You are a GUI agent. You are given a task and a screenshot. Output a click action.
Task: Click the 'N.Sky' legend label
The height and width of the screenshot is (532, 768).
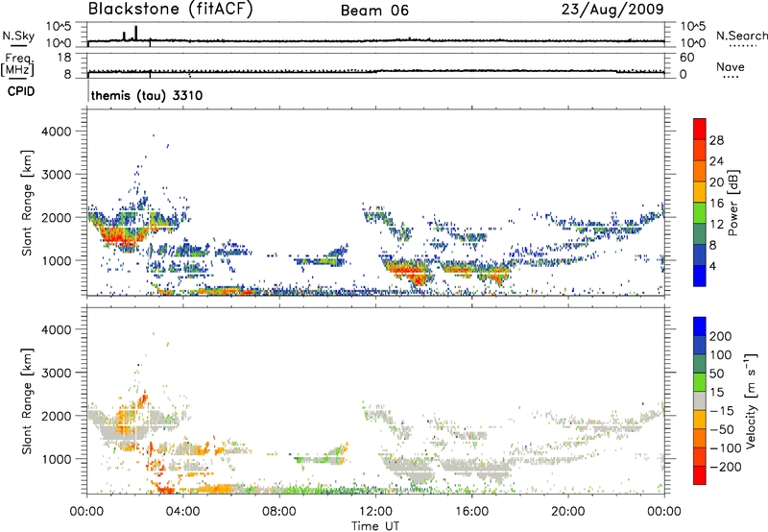(18, 36)
